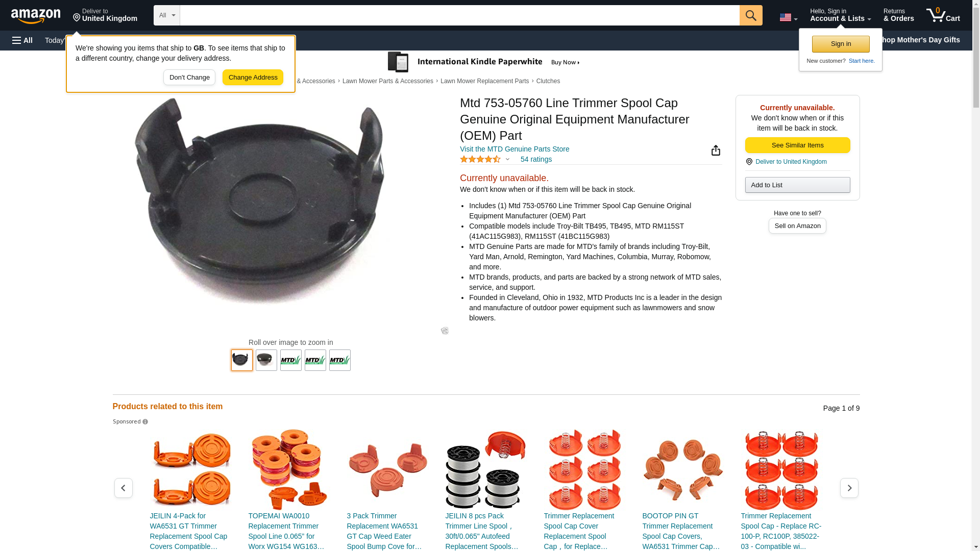Click the Change Address button
The width and height of the screenshot is (980, 551).
click(253, 78)
